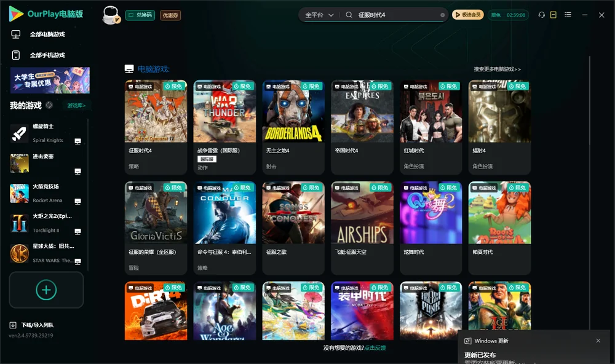Open the 命令与征服4 game card

(x=224, y=228)
